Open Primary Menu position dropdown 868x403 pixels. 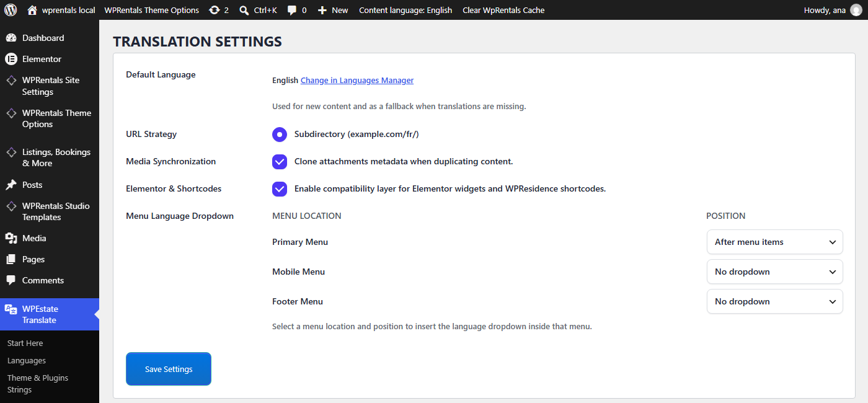click(x=774, y=242)
